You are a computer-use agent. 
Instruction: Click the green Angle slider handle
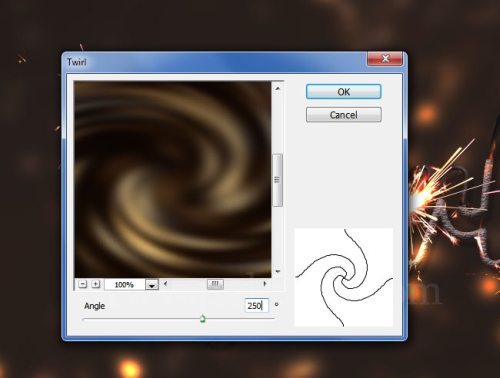(x=203, y=319)
